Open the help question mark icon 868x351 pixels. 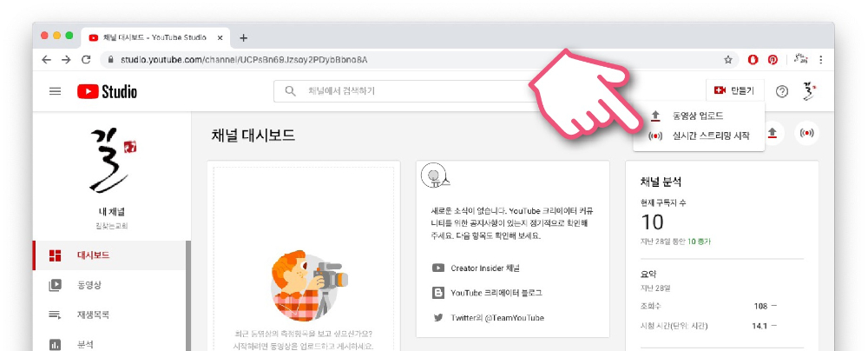point(782,91)
